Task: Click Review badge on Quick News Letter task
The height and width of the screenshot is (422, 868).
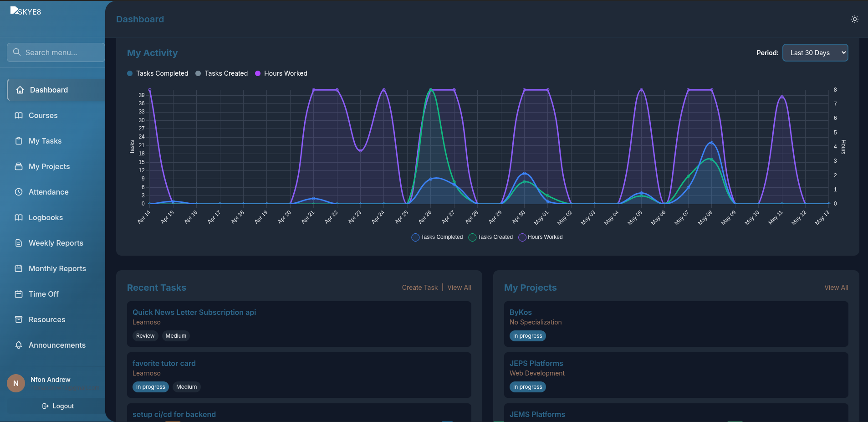Action: (x=145, y=336)
